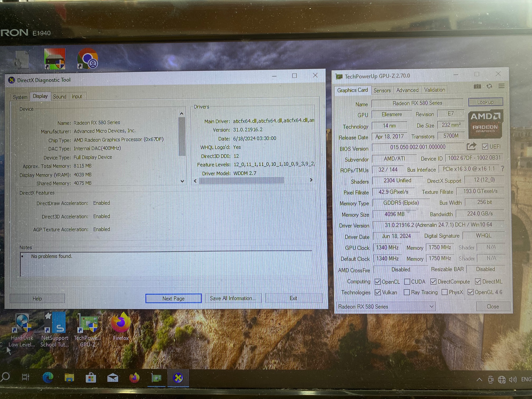Open the Firefox desktop shortcut

click(121, 327)
